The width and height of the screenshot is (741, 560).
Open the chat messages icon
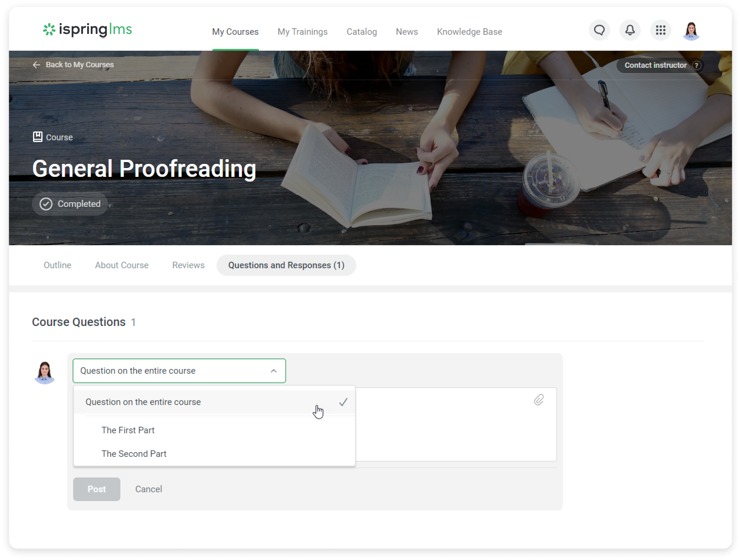click(x=599, y=31)
